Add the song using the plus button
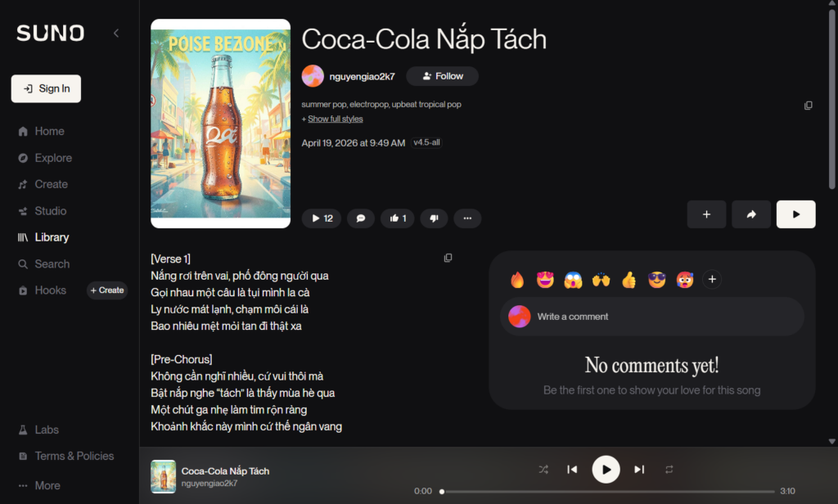The height and width of the screenshot is (504, 838). pos(706,214)
